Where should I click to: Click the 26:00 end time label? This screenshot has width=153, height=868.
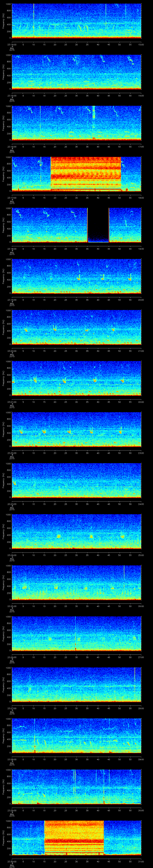tap(141, 606)
